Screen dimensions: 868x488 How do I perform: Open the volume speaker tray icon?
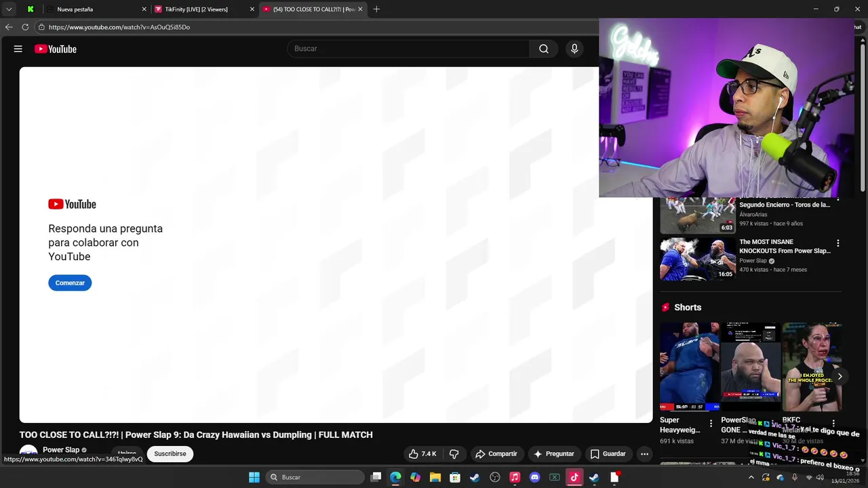(x=820, y=477)
